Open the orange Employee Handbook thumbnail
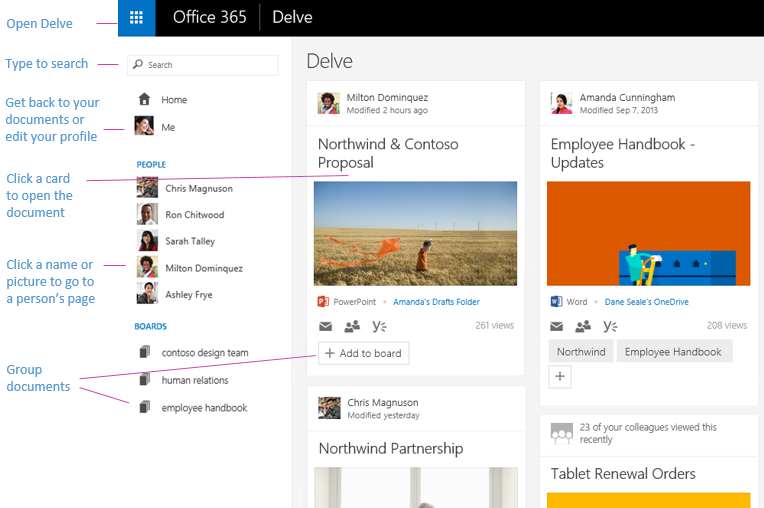The image size is (764, 508). coord(649,233)
